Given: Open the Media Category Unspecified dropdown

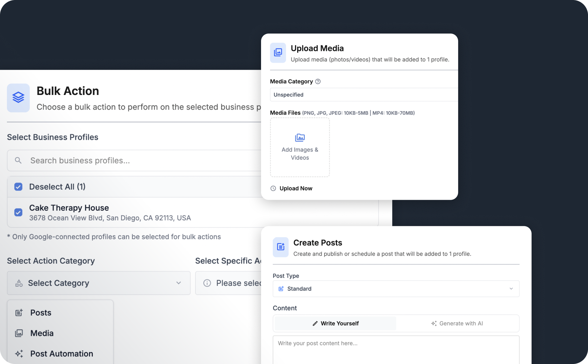Looking at the screenshot, I should (364, 95).
